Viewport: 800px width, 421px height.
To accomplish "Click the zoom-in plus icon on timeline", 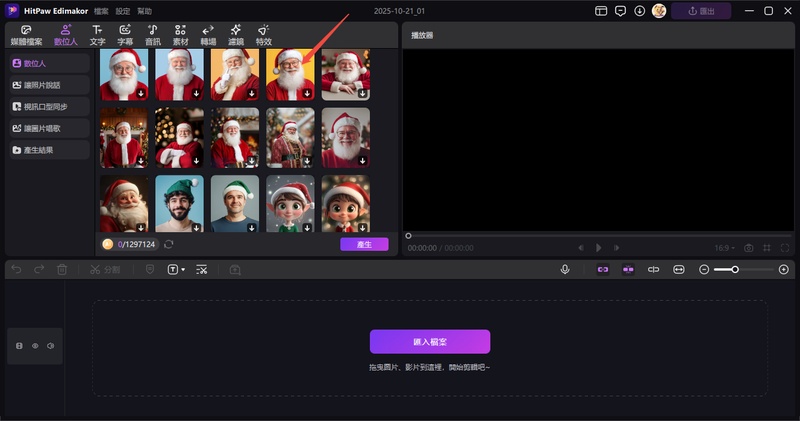I will (x=783, y=270).
